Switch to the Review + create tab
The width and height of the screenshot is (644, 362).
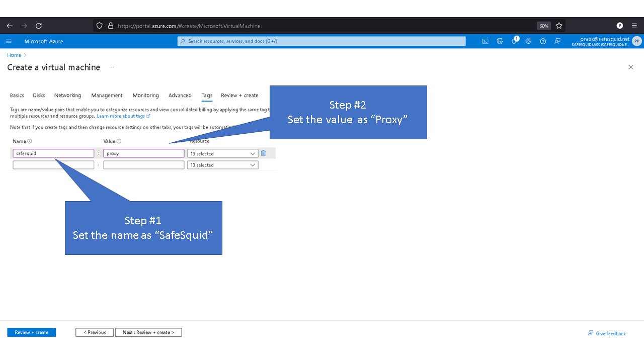click(x=239, y=96)
